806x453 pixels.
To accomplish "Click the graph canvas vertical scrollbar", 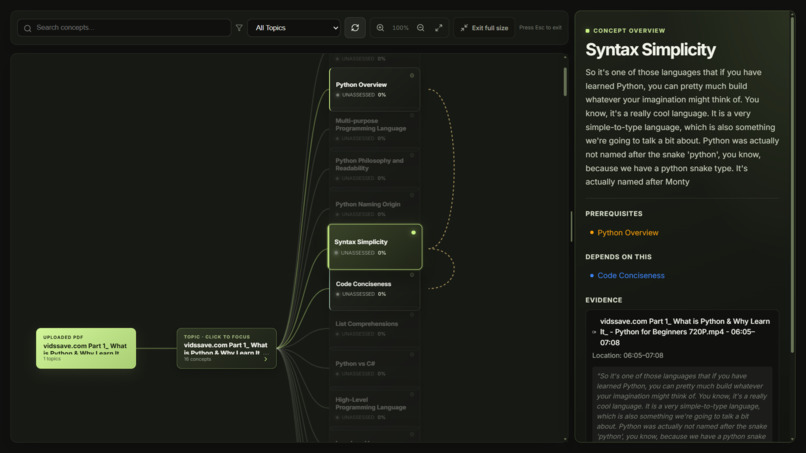I will click(565, 82).
